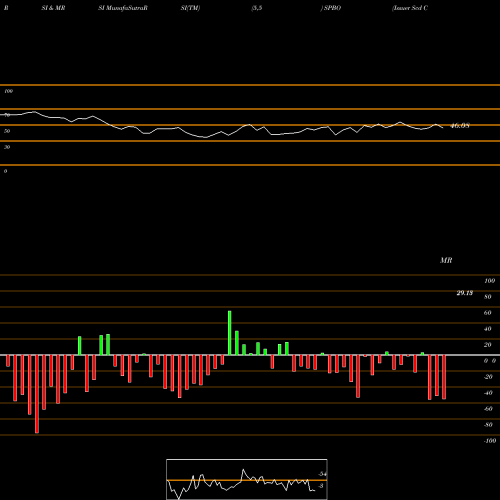Click the tallest green histogram bar
This screenshot has width=500, height=500.
(230, 333)
